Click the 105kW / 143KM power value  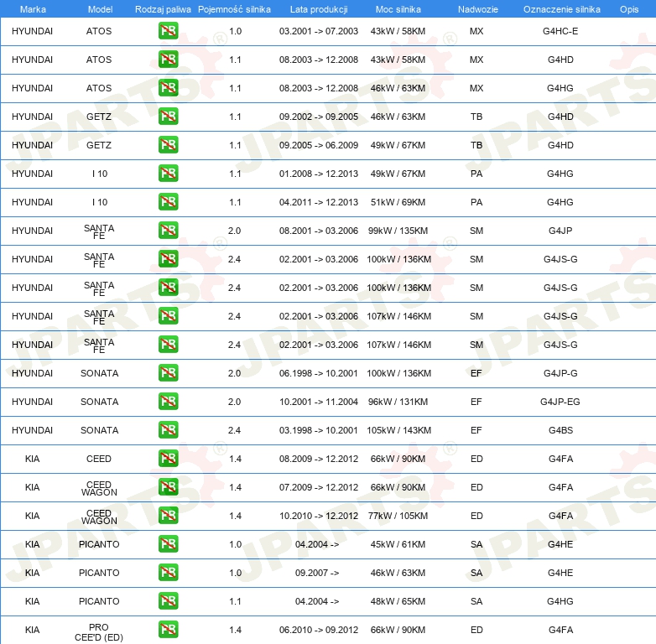coord(398,430)
